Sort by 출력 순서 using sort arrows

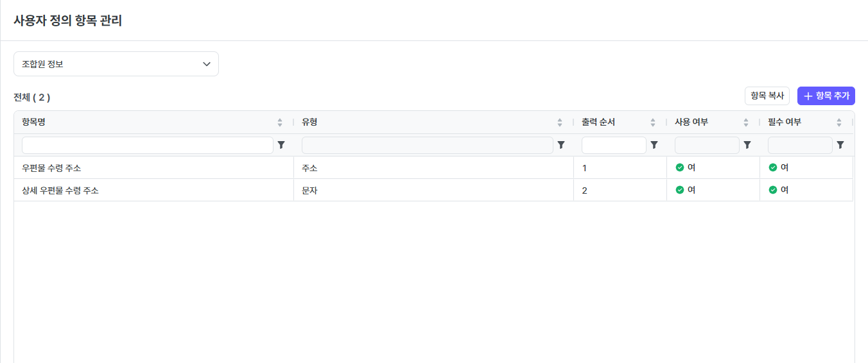pos(653,122)
